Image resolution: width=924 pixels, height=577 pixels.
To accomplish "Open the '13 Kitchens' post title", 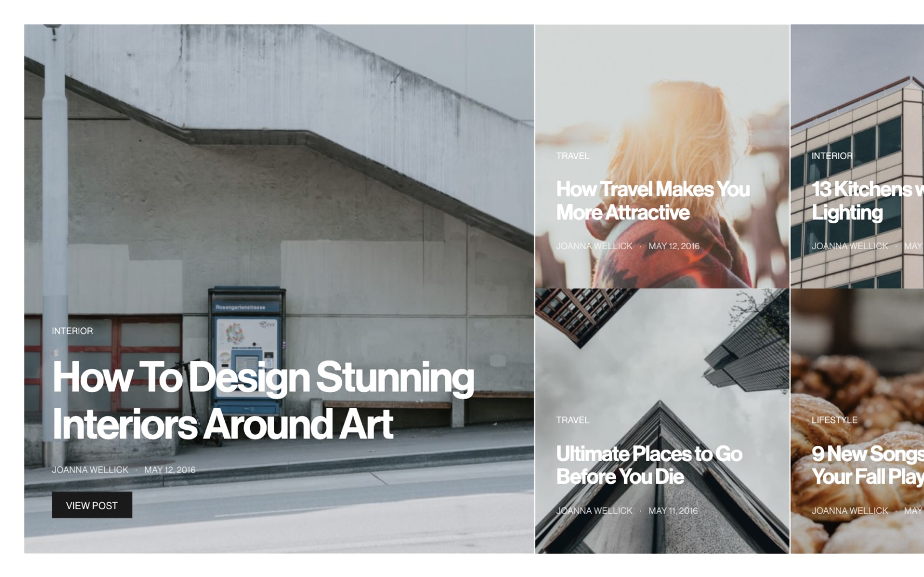I will [867, 201].
